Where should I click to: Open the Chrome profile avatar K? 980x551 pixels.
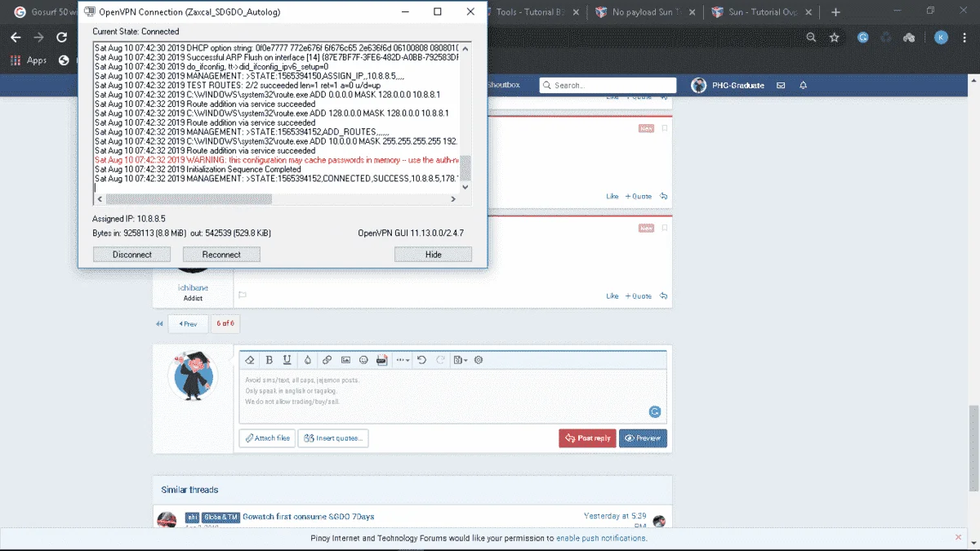pos(942,38)
